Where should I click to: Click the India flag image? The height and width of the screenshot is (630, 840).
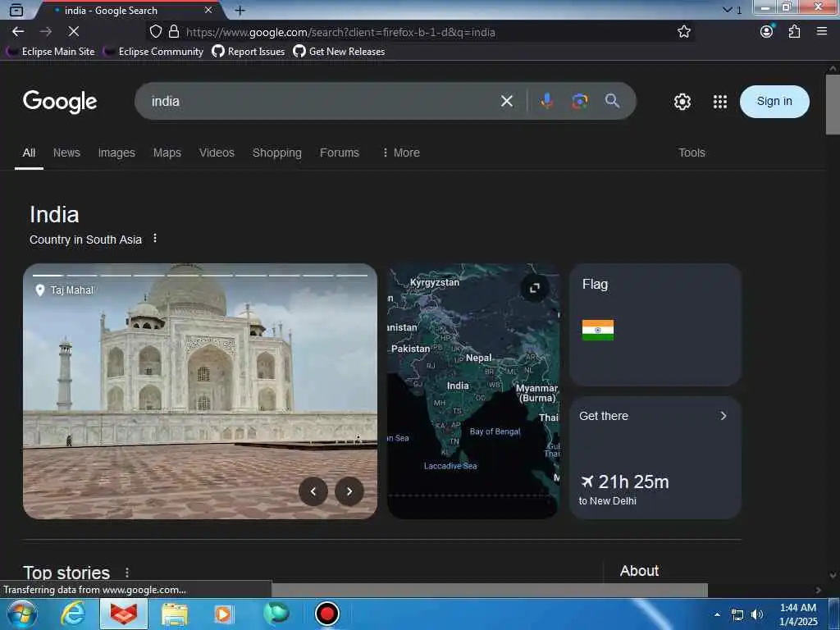click(x=598, y=330)
